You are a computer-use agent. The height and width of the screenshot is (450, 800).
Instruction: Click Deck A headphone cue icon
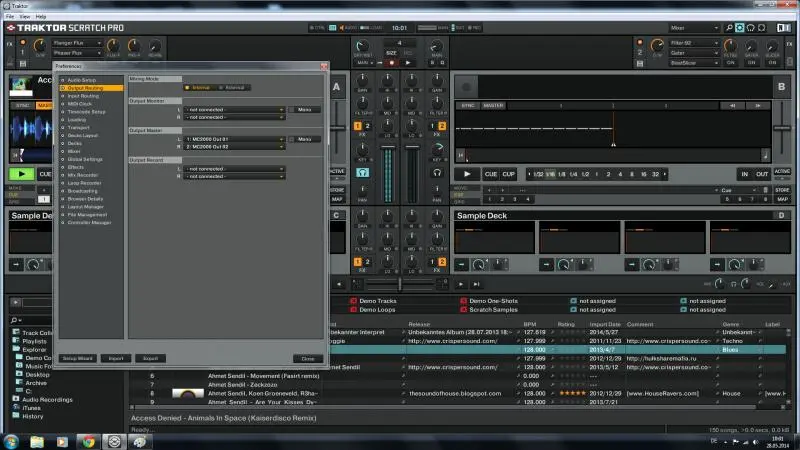point(362,172)
